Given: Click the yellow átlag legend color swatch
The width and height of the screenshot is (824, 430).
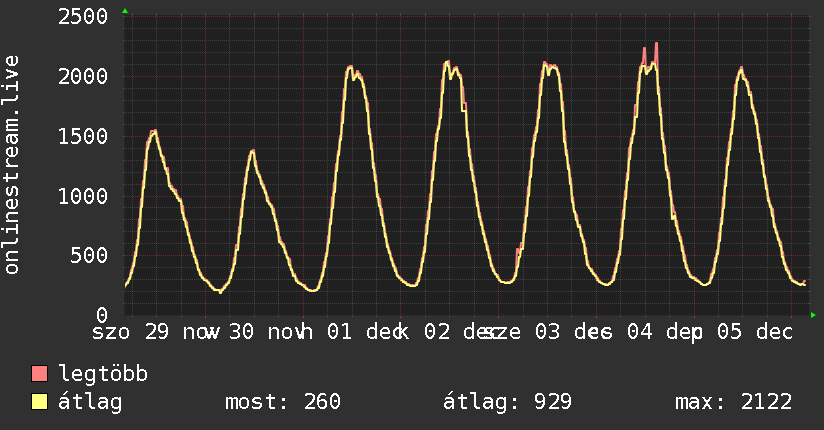Looking at the screenshot, I should pos(40,403).
